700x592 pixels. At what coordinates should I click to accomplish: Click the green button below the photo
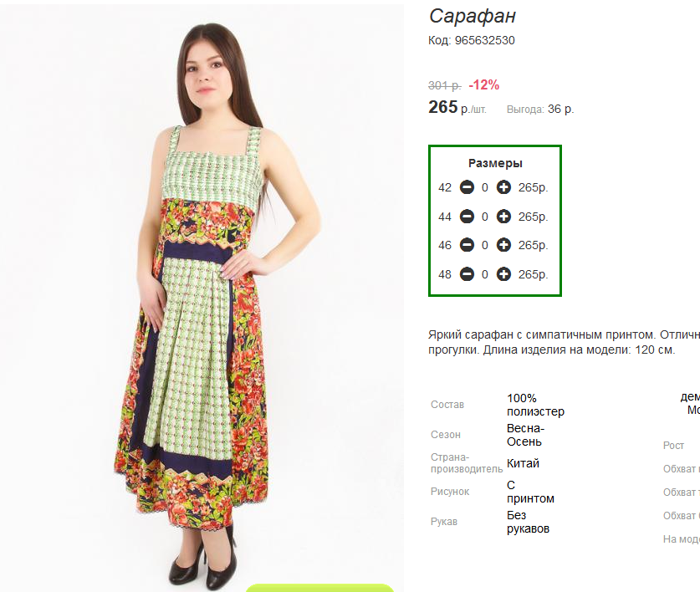pos(319,588)
